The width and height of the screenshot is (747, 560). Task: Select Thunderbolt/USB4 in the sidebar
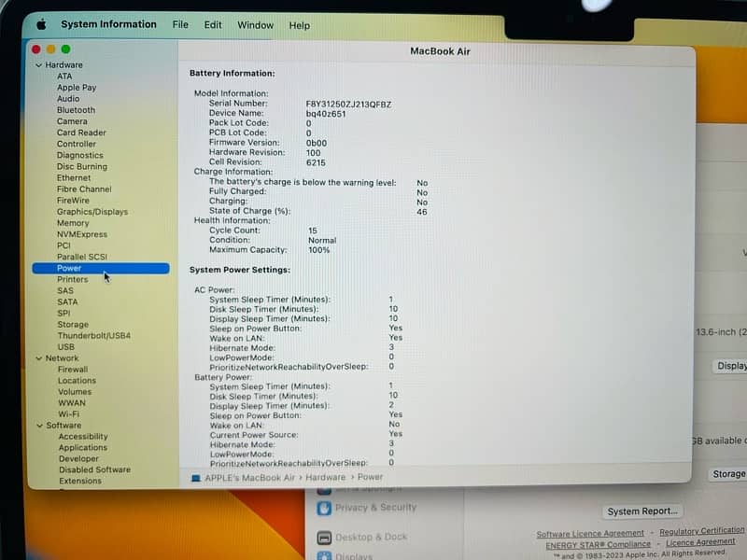click(93, 336)
